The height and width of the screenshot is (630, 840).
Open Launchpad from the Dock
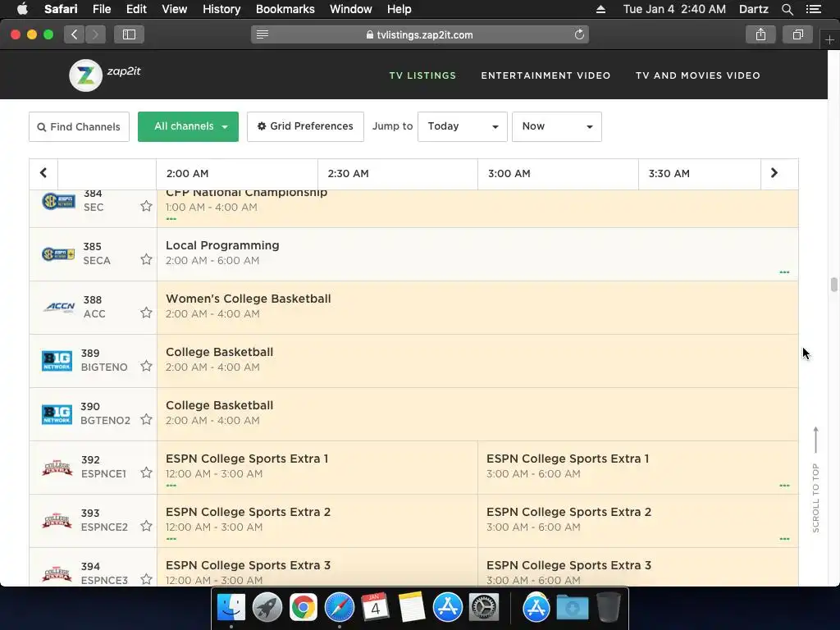click(267, 608)
